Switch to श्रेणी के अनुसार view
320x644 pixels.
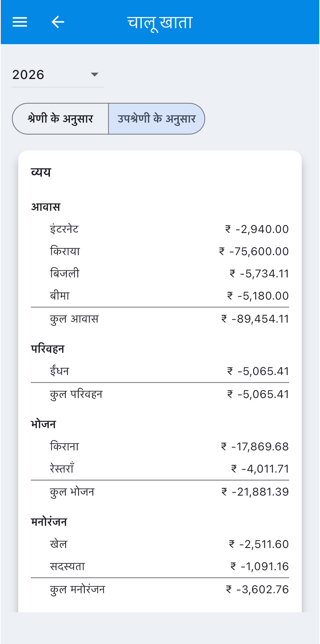tap(60, 119)
